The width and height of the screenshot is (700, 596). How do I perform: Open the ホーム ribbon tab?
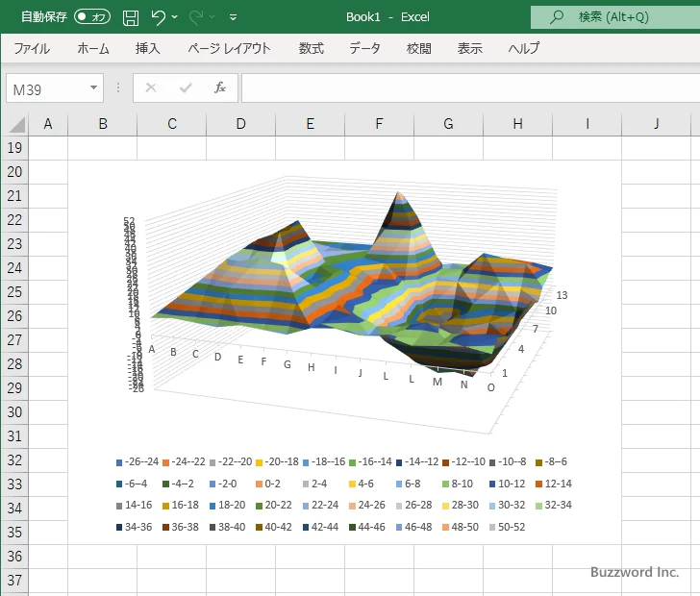[93, 48]
